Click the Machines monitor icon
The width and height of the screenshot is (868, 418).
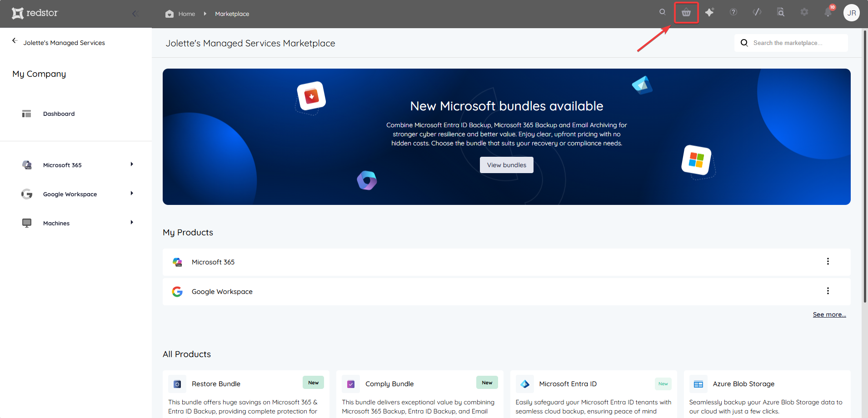[27, 223]
